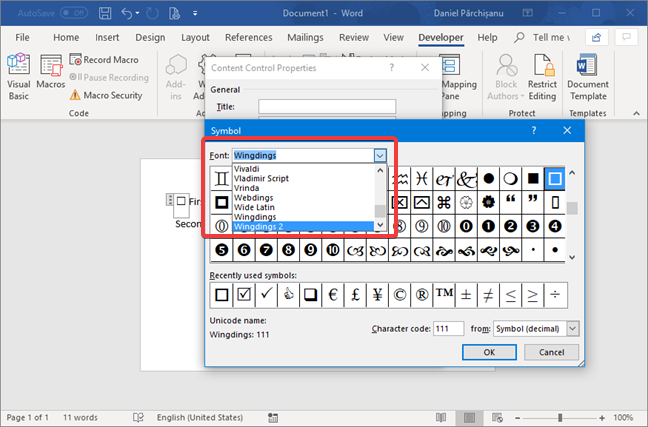Pick recent Euro sign symbol
The width and height of the screenshot is (648, 427).
[x=333, y=295]
